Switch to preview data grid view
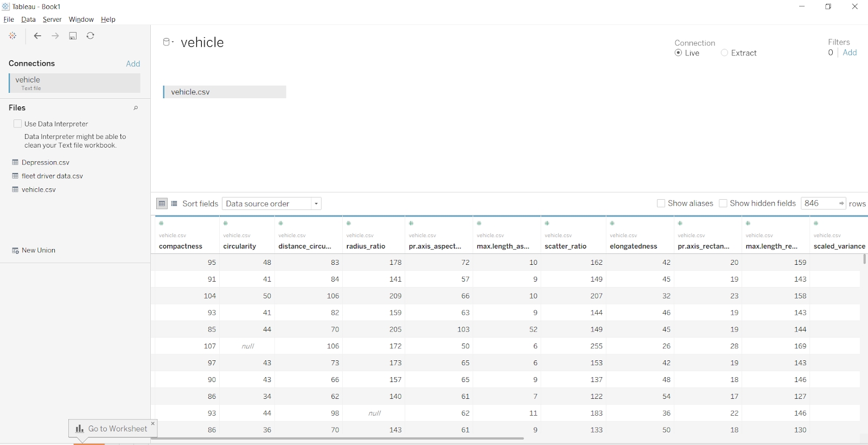This screenshot has height=445, width=868. [x=162, y=204]
